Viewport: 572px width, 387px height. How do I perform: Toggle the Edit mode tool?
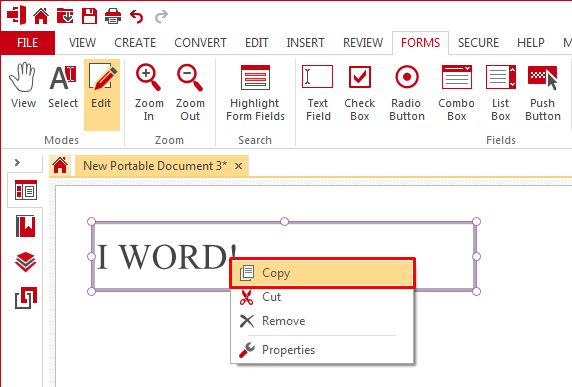tap(102, 95)
